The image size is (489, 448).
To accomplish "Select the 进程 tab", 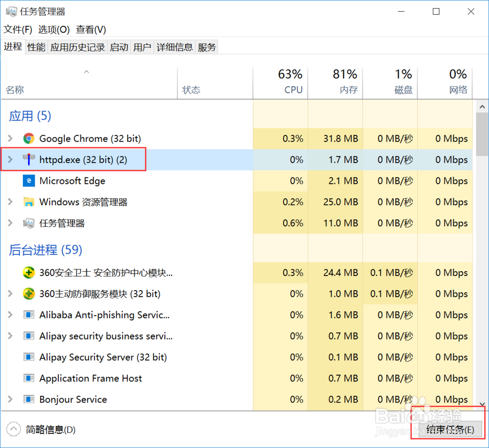I will point(13,47).
